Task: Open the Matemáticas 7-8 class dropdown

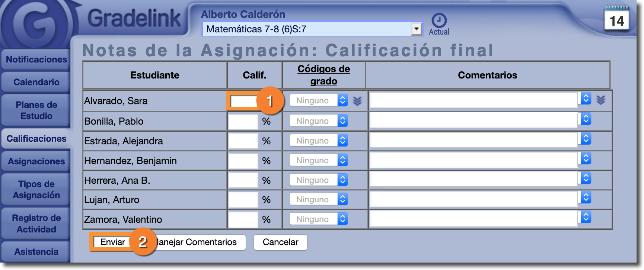Action: (416, 29)
